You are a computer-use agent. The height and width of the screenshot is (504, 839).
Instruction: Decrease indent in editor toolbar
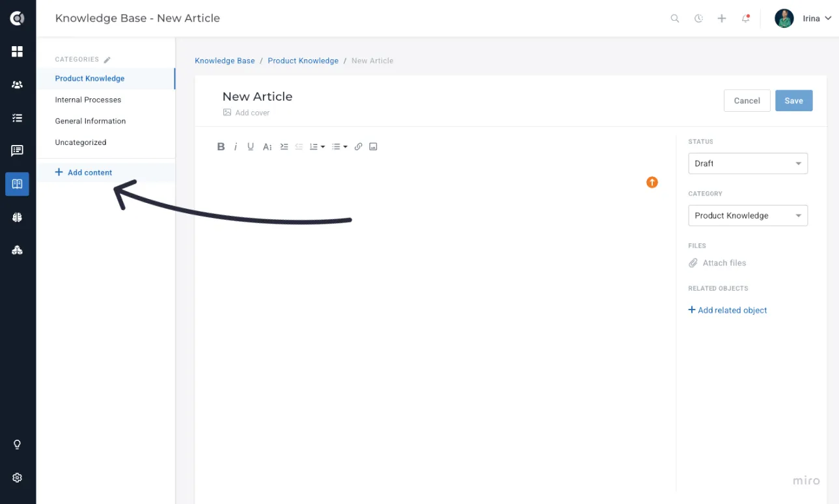pyautogui.click(x=299, y=147)
